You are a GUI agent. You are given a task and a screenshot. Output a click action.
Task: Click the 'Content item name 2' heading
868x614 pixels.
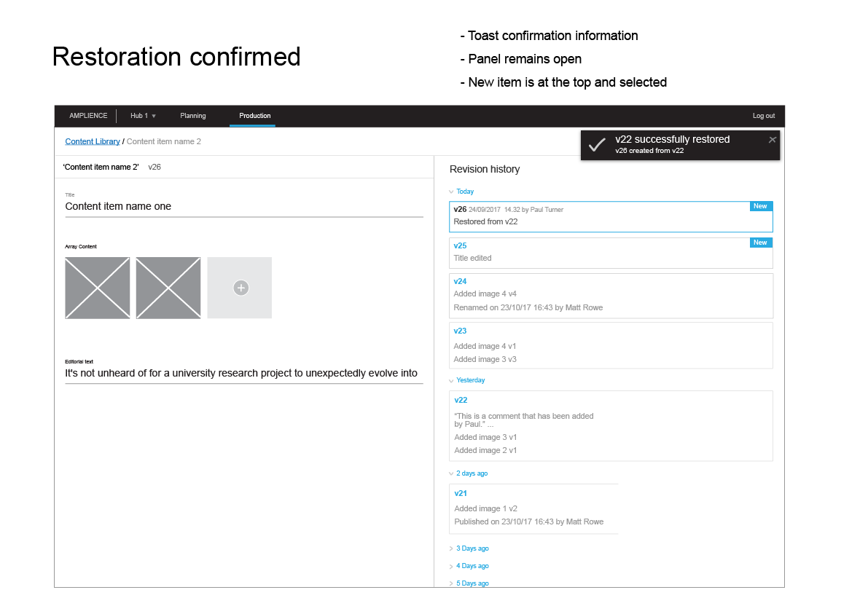(x=101, y=167)
